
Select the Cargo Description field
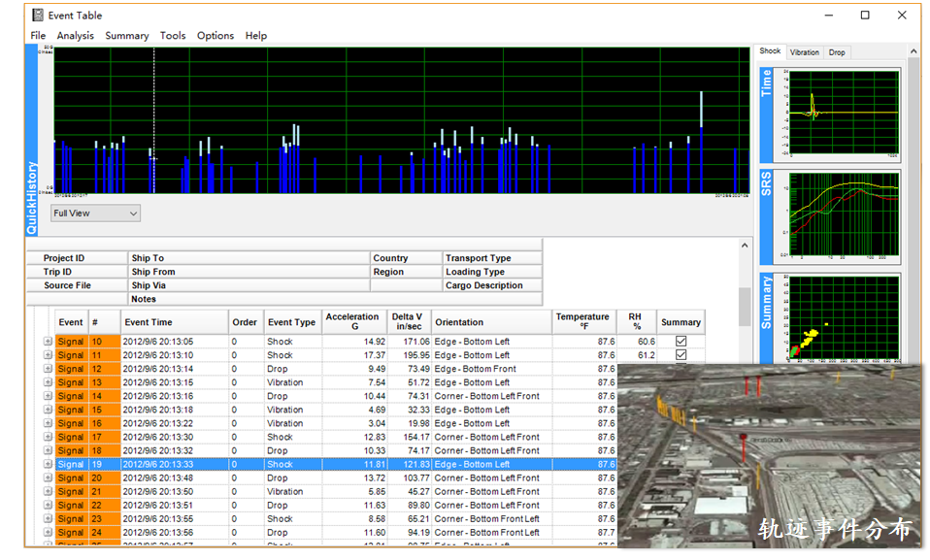[492, 285]
